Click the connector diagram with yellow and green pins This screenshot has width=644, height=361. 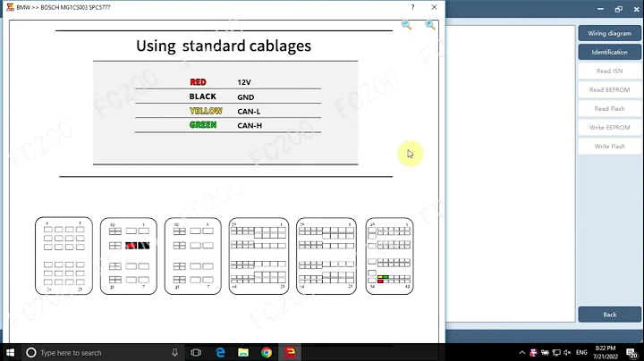point(389,256)
